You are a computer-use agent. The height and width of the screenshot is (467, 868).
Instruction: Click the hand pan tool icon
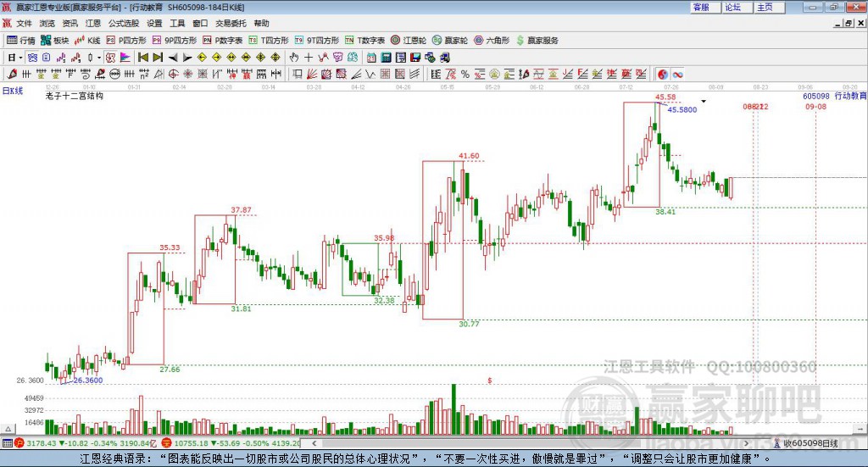pos(294,58)
